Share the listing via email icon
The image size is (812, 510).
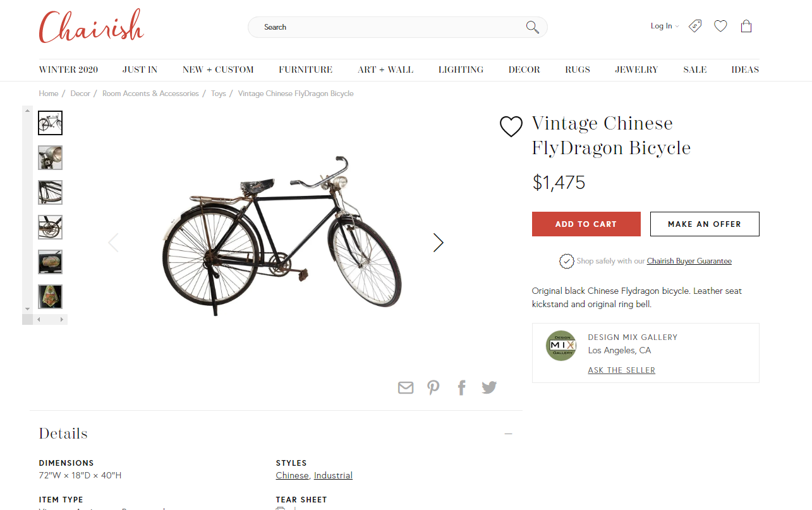pyautogui.click(x=406, y=387)
